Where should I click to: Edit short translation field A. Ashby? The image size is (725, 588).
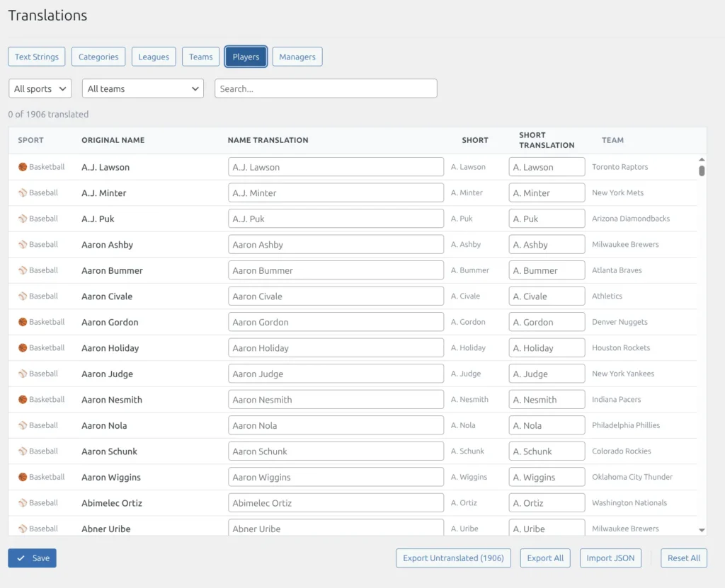[547, 245]
